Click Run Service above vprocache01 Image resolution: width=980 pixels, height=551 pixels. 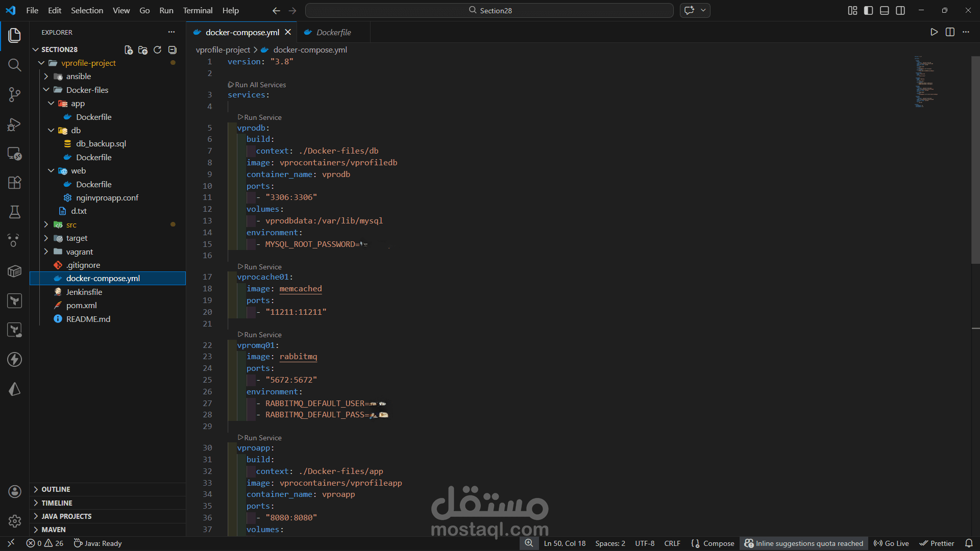coord(262,267)
